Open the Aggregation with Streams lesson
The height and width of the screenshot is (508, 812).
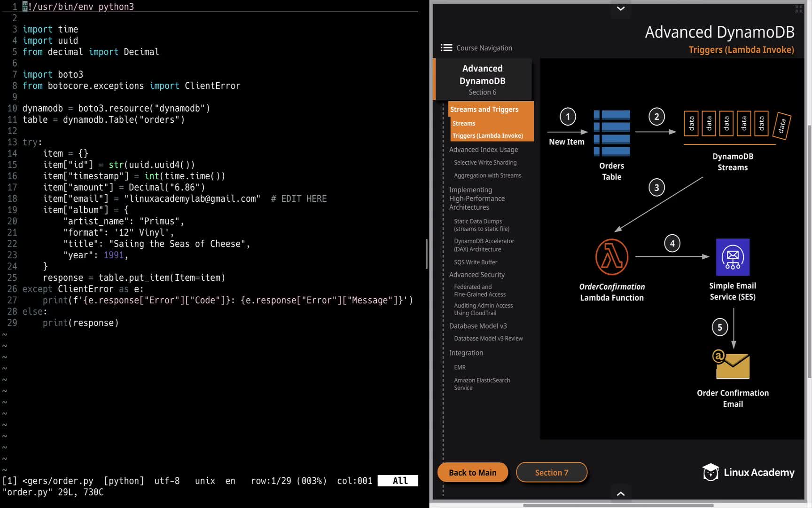pyautogui.click(x=488, y=175)
